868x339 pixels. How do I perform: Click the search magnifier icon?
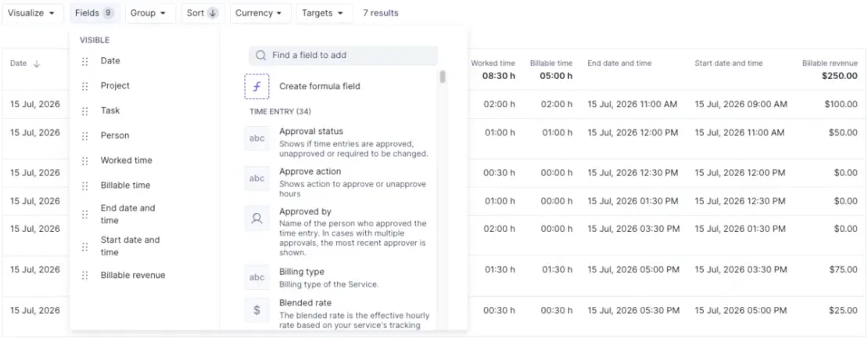click(261, 56)
